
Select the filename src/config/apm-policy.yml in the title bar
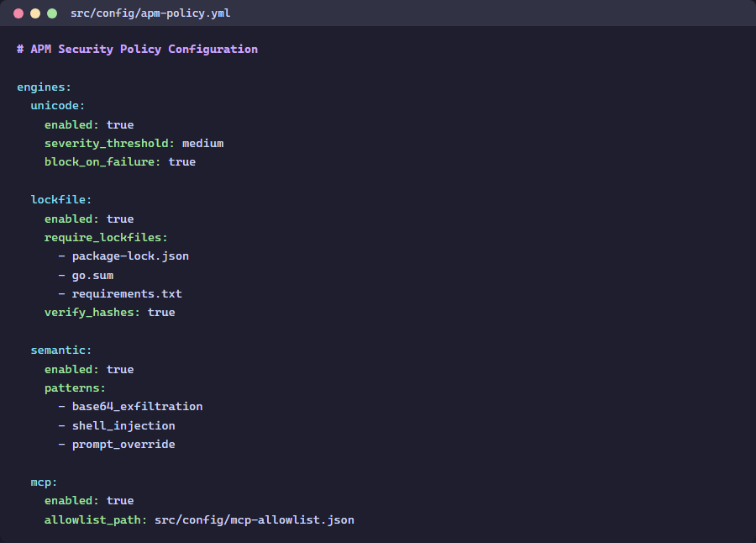click(x=151, y=13)
